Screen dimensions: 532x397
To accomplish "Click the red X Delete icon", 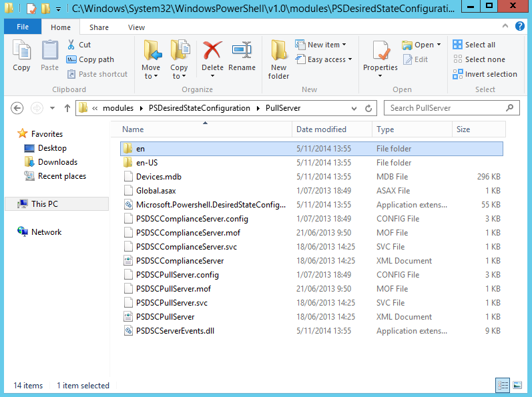I will coord(212,50).
